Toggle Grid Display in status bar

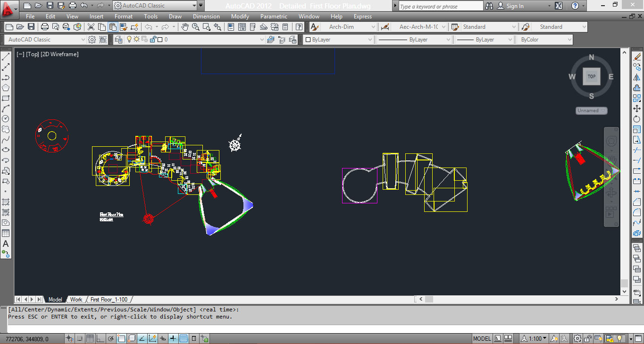point(90,338)
